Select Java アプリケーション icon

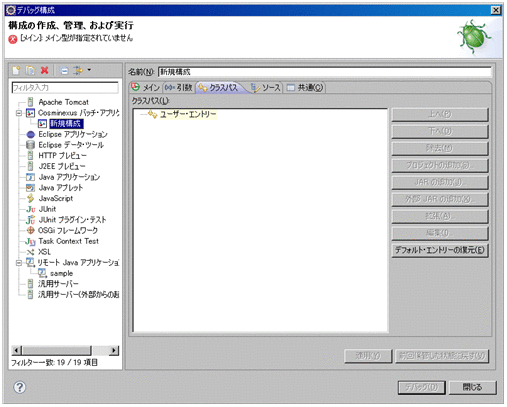click(30, 177)
